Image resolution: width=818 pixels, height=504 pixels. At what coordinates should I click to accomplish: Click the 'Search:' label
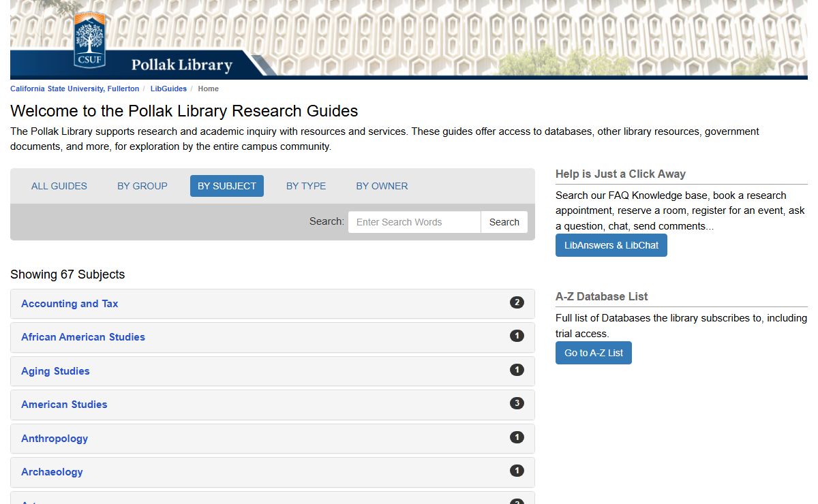[327, 221]
